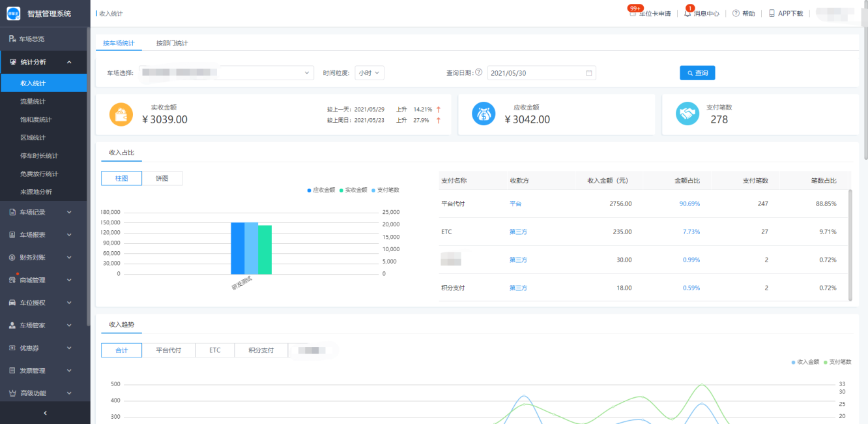Expand the 财务对账 sidebar menu
The image size is (868, 424).
43,258
